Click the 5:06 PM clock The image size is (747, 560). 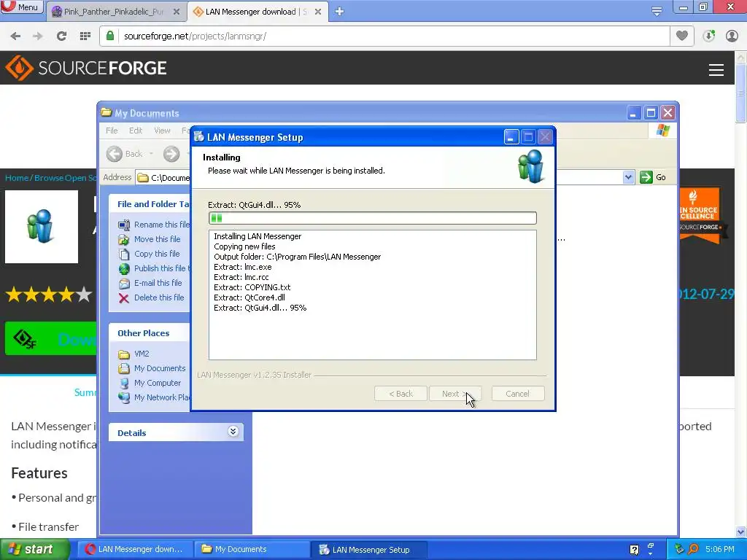(x=720, y=549)
